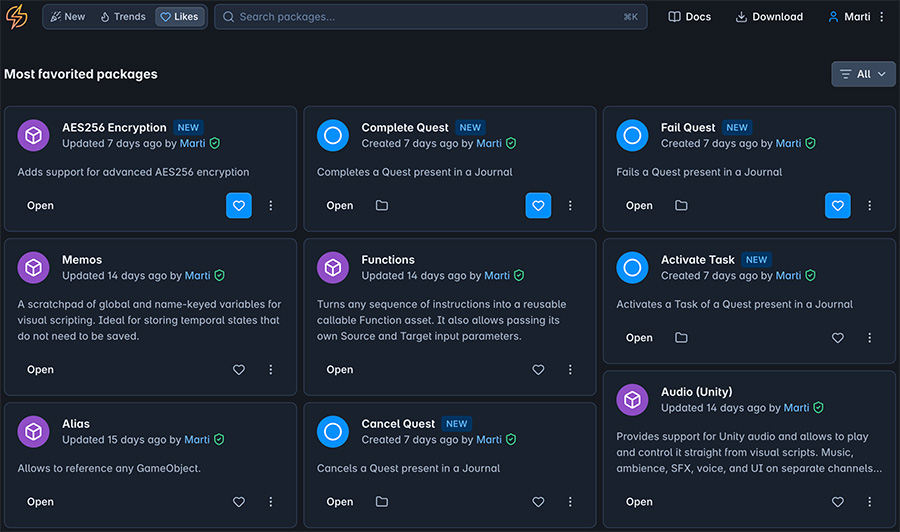The image size is (900, 532).
Task: Click Marti author link on Memos card
Action: [x=197, y=275]
